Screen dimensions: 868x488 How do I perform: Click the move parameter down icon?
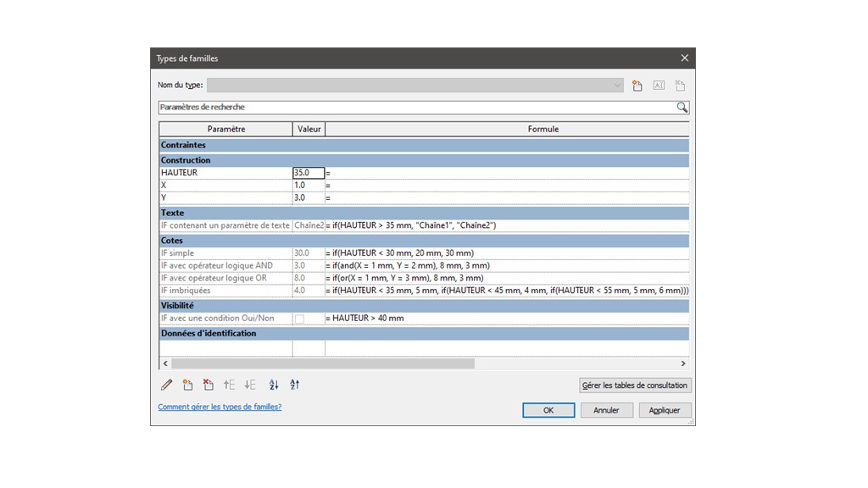click(249, 385)
